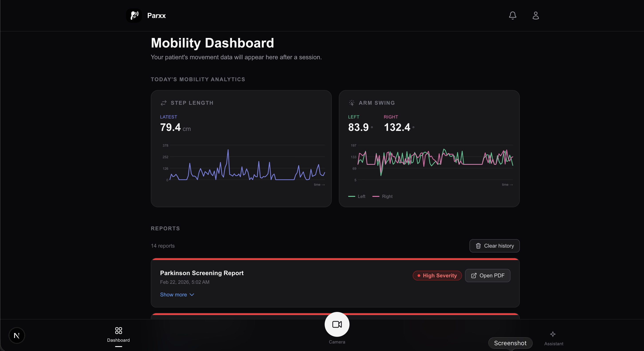
Task: Click the Next.js N badge
Action: 17,335
